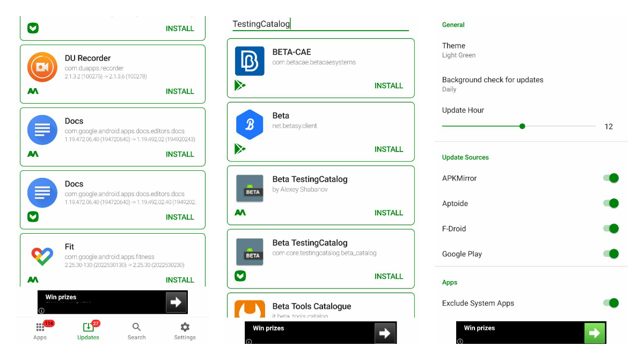
Task: Open the DU Recorder app icon
Action: coord(42,67)
